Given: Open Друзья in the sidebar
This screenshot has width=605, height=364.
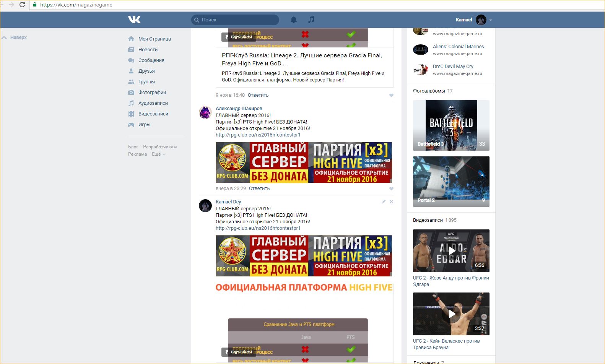Looking at the screenshot, I should [146, 71].
